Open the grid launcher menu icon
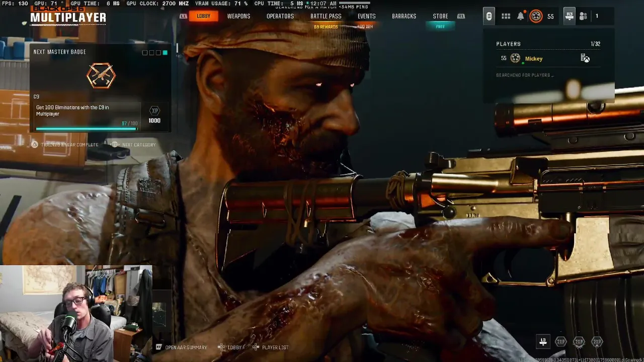The height and width of the screenshot is (362, 644). point(506,16)
